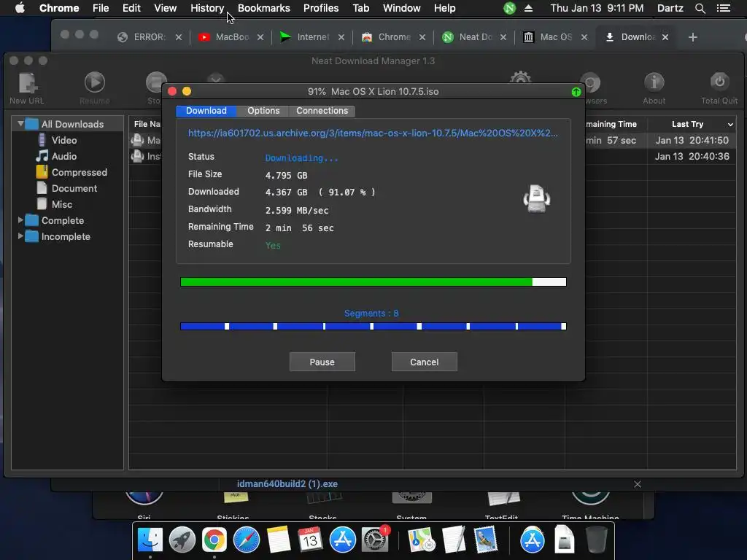Image resolution: width=747 pixels, height=560 pixels.
Task: Click the Last Try column header
Action: 687,124
